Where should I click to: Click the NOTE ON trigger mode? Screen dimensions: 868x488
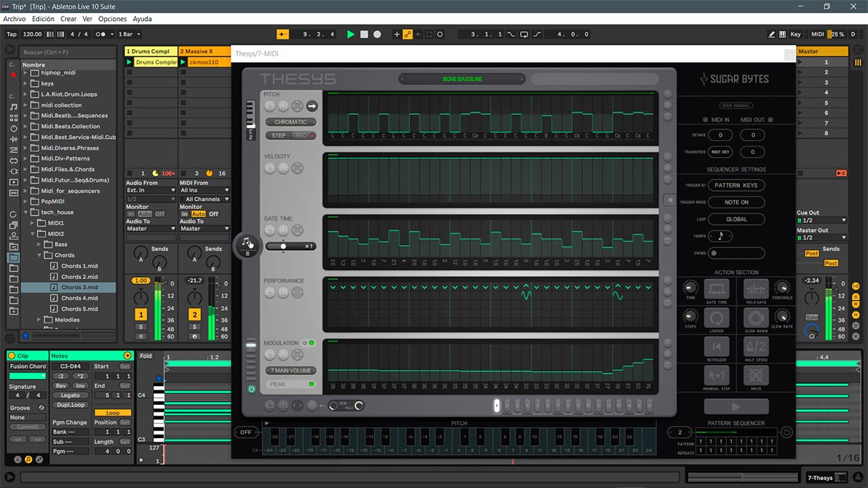click(736, 202)
